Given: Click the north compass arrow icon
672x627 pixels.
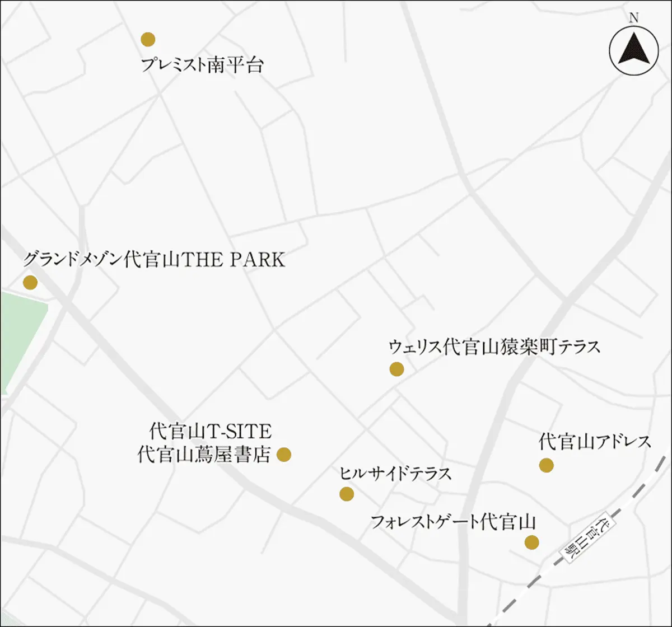Looking at the screenshot, I should point(633,51).
